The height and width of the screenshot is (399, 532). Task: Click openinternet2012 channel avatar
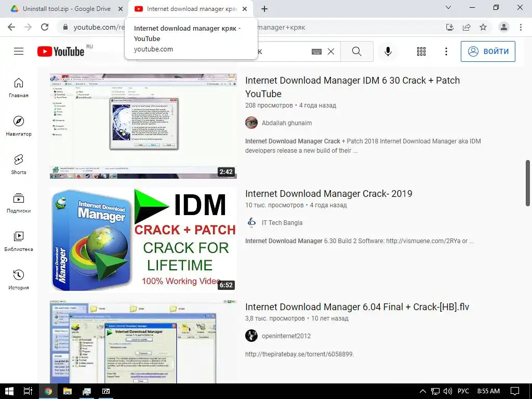tap(251, 336)
